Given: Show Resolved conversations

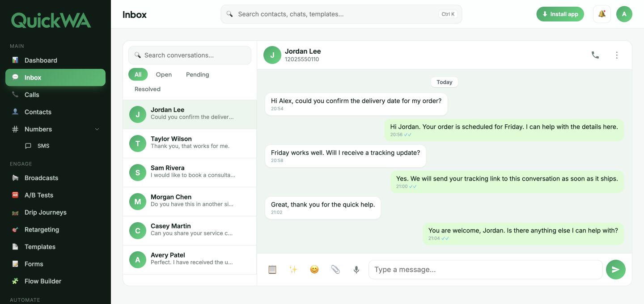Looking at the screenshot, I should pos(148,89).
